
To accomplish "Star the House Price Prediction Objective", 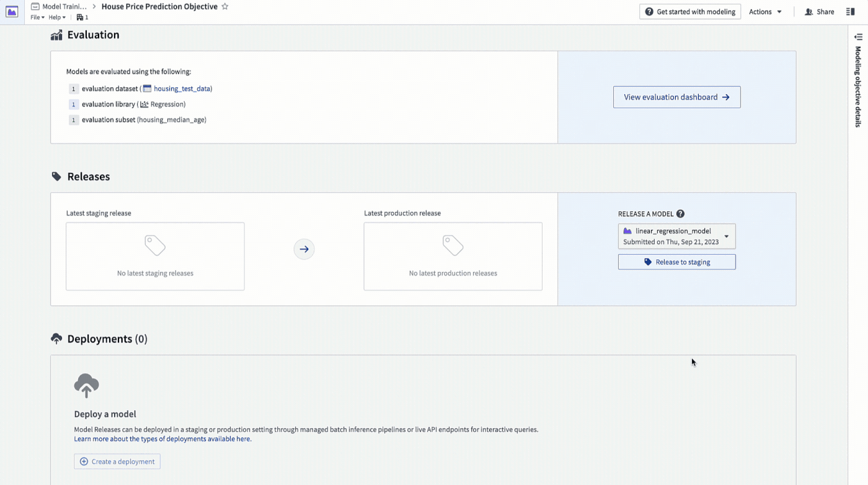I will tap(225, 6).
